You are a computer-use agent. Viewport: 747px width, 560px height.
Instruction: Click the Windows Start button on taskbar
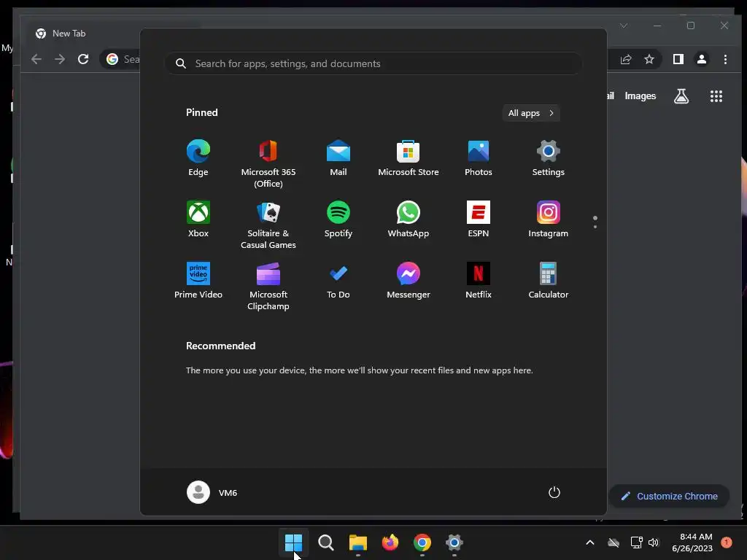pyautogui.click(x=293, y=542)
